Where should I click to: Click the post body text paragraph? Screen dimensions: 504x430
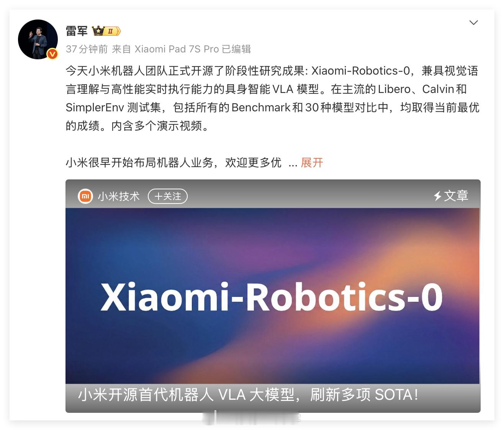click(272, 98)
